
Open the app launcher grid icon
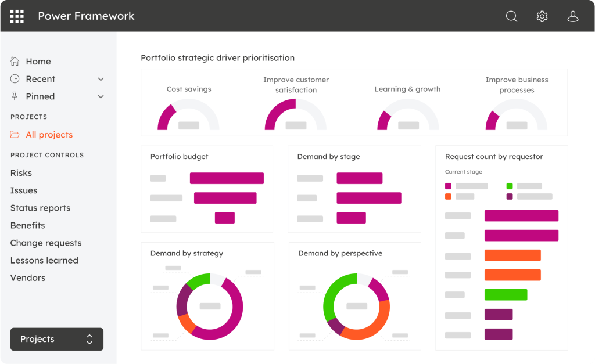[17, 16]
